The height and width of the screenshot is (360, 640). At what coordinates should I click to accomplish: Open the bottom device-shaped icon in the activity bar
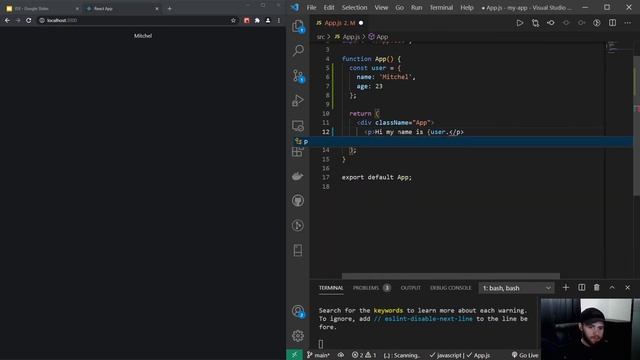pos(298,250)
